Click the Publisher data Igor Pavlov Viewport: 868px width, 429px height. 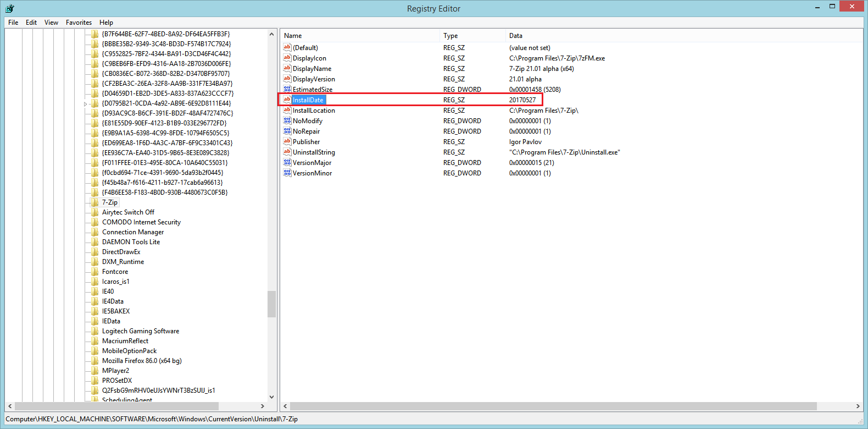point(525,142)
